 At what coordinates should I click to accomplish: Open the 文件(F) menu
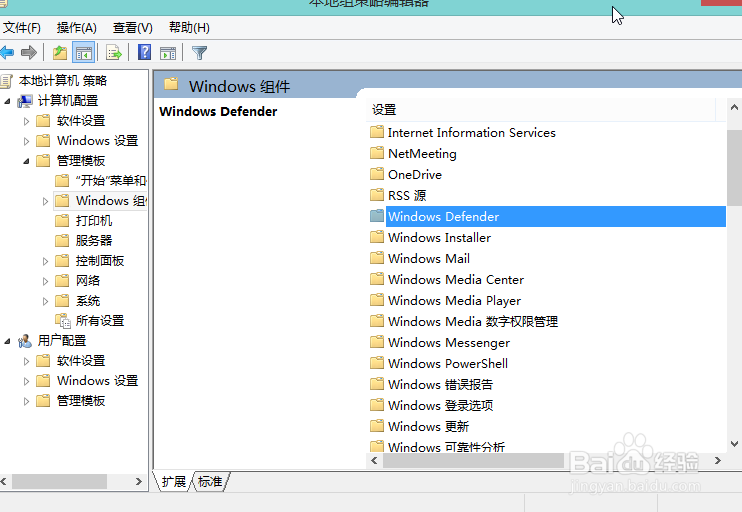[22, 28]
